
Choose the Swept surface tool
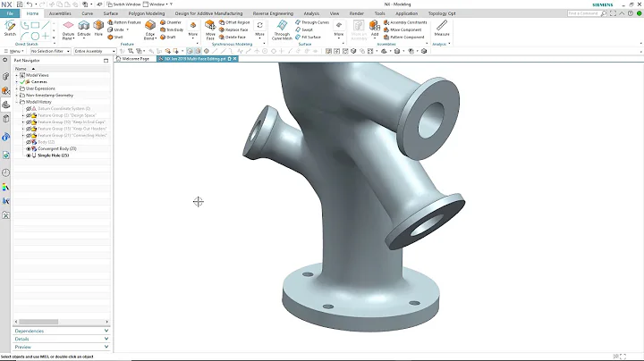(304, 30)
